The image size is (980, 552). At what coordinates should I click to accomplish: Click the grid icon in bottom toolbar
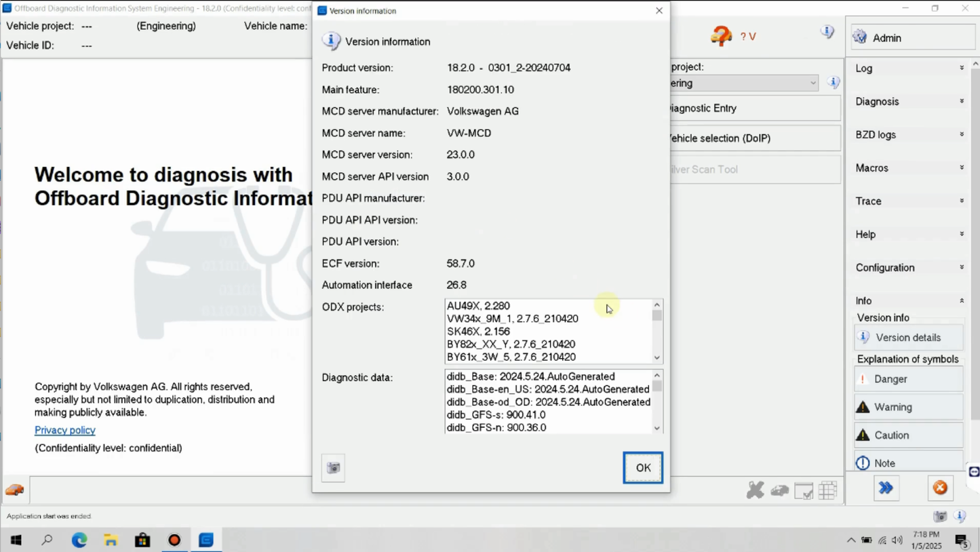pyautogui.click(x=827, y=490)
